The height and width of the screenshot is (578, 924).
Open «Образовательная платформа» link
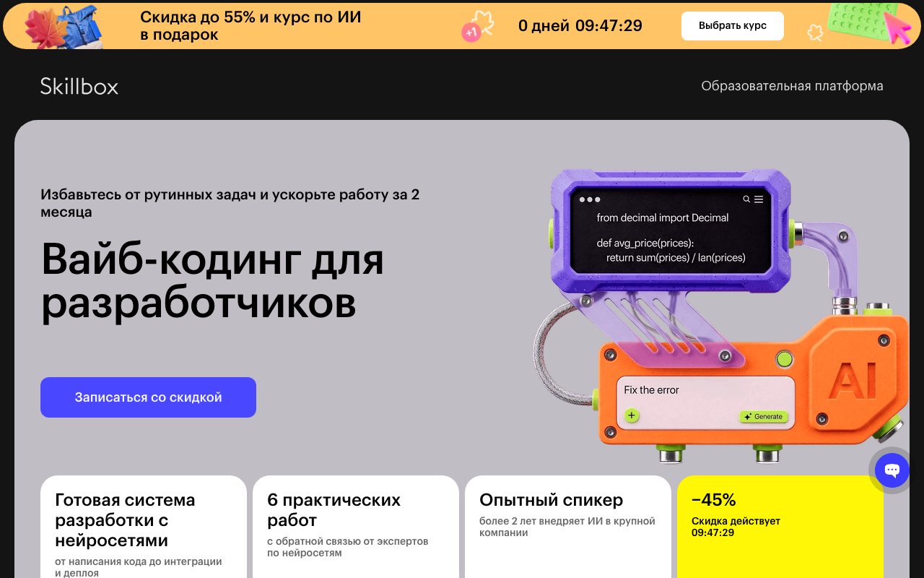792,86
